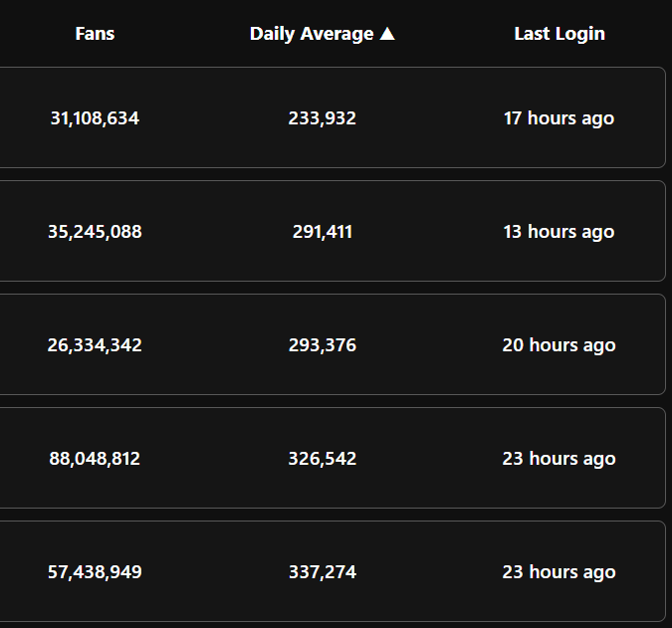Select the 293,376 daily average value
Image resolution: width=672 pixels, height=628 pixels.
tap(323, 345)
